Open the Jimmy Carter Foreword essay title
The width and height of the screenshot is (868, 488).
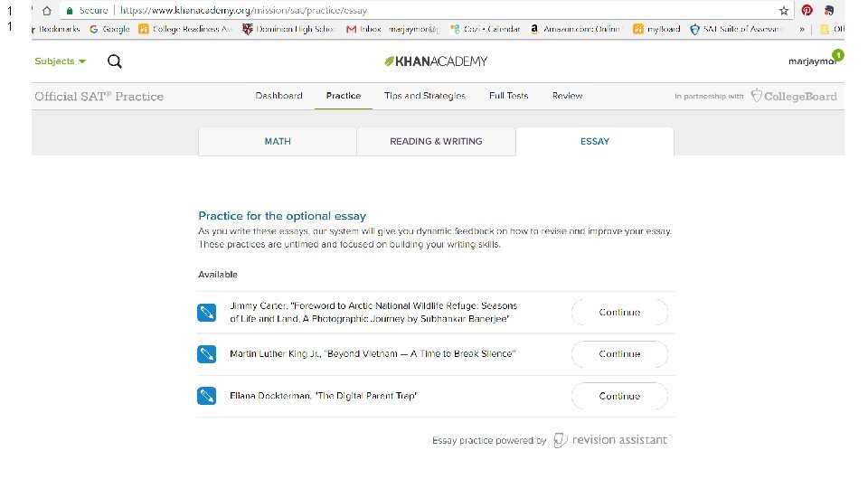pos(373,312)
